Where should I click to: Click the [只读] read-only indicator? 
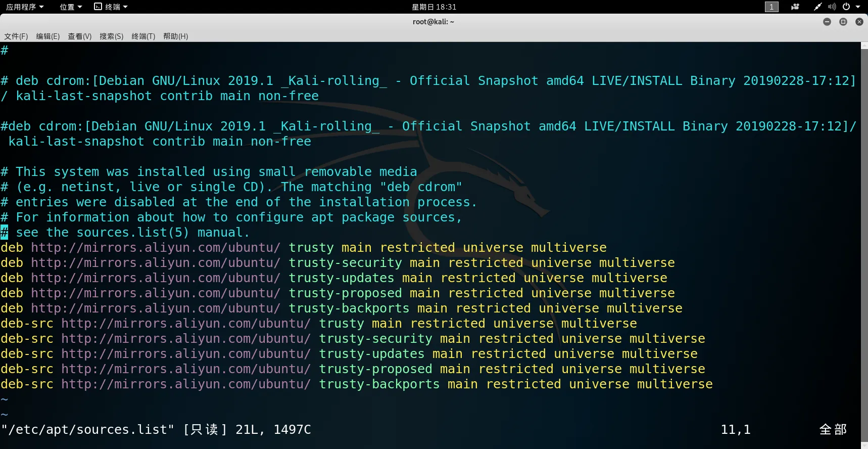205,429
